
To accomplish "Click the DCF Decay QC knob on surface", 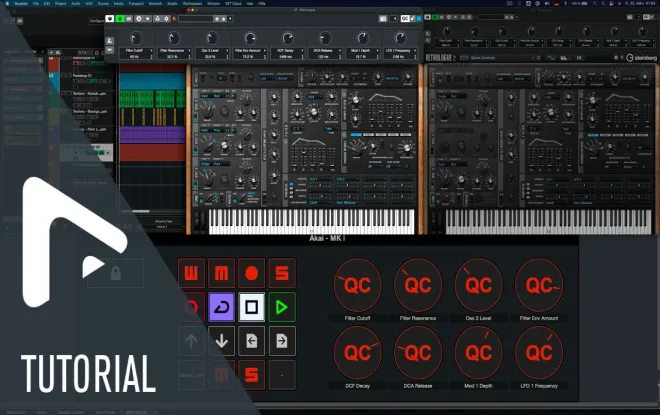I will point(357,353).
